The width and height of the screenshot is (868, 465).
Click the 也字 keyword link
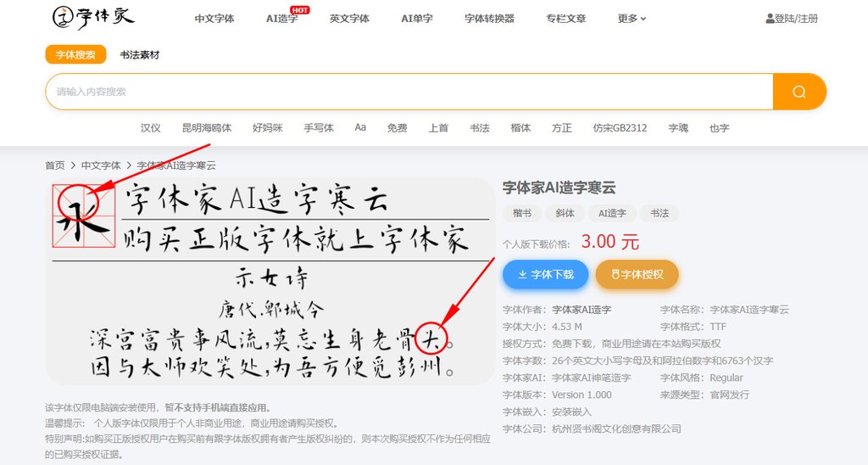719,128
